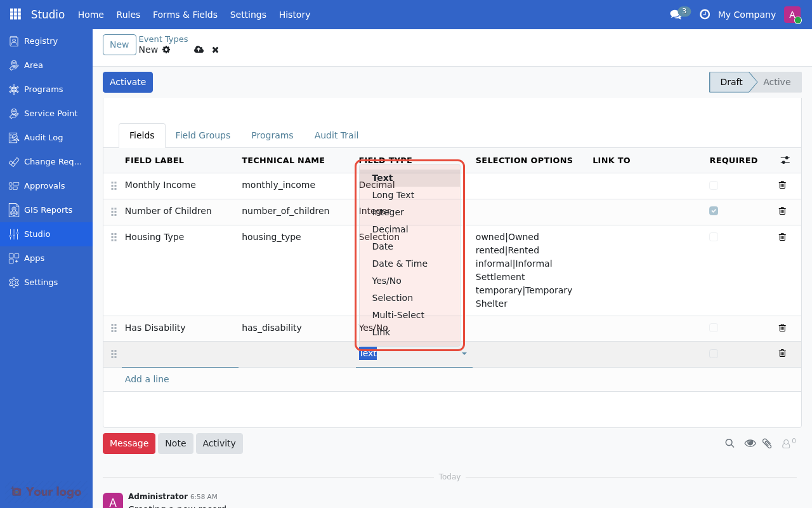Delete the Monthly Income field row
812x508 pixels.
tap(782, 185)
